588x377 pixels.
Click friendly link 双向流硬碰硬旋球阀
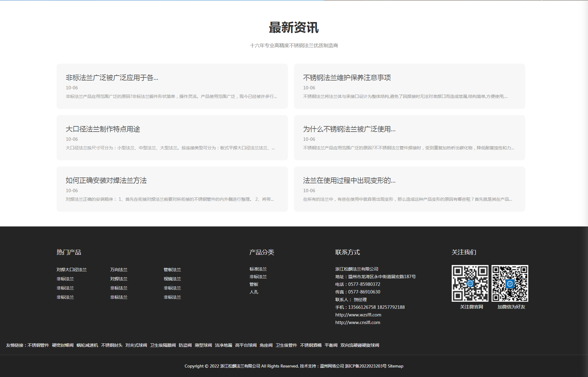click(x=360, y=345)
